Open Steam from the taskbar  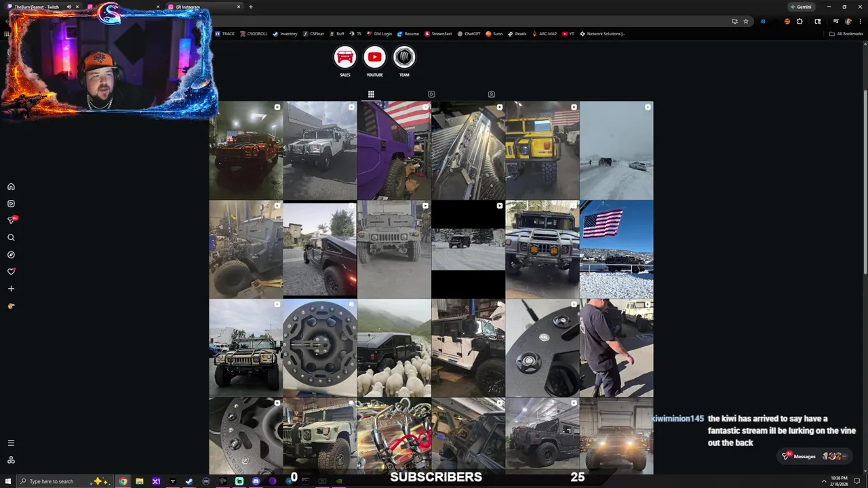pyautogui.click(x=189, y=481)
